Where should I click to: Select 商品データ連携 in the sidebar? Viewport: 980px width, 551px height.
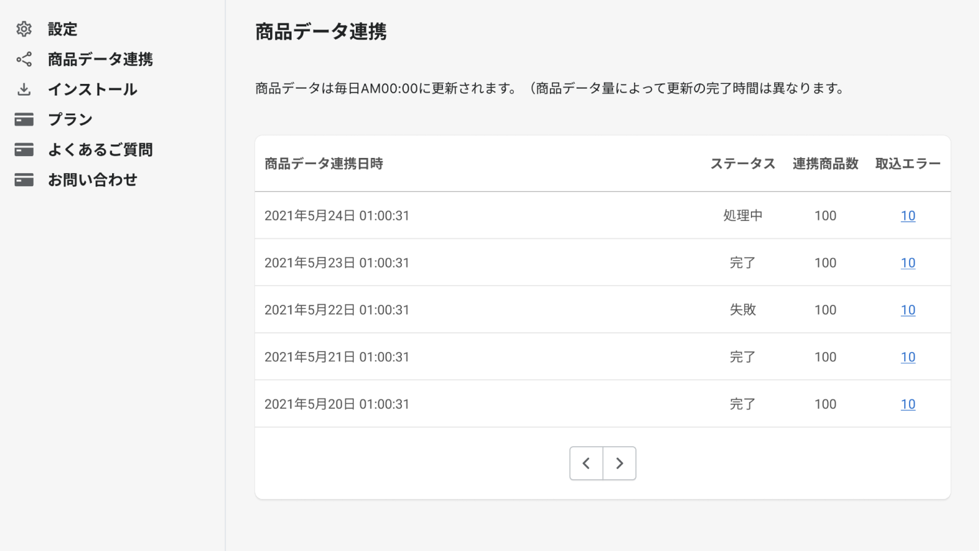point(102,59)
